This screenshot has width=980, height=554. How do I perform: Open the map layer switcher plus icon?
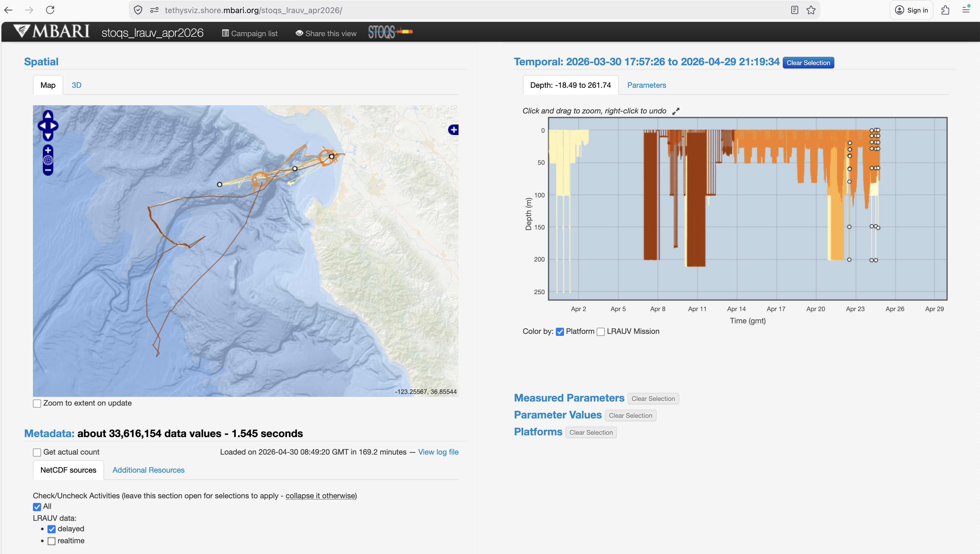tap(453, 130)
